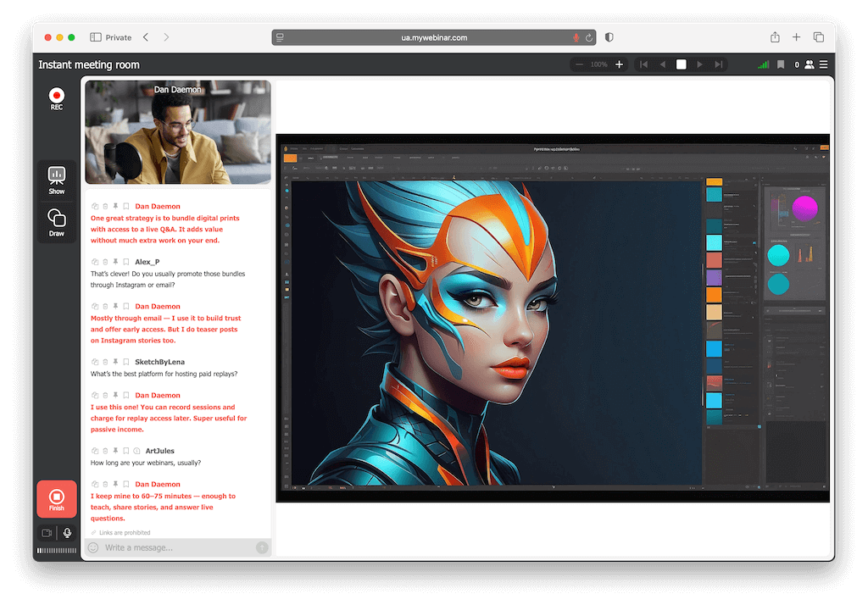Pin Alex_P's message
The width and height of the screenshot is (868, 605).
click(115, 262)
